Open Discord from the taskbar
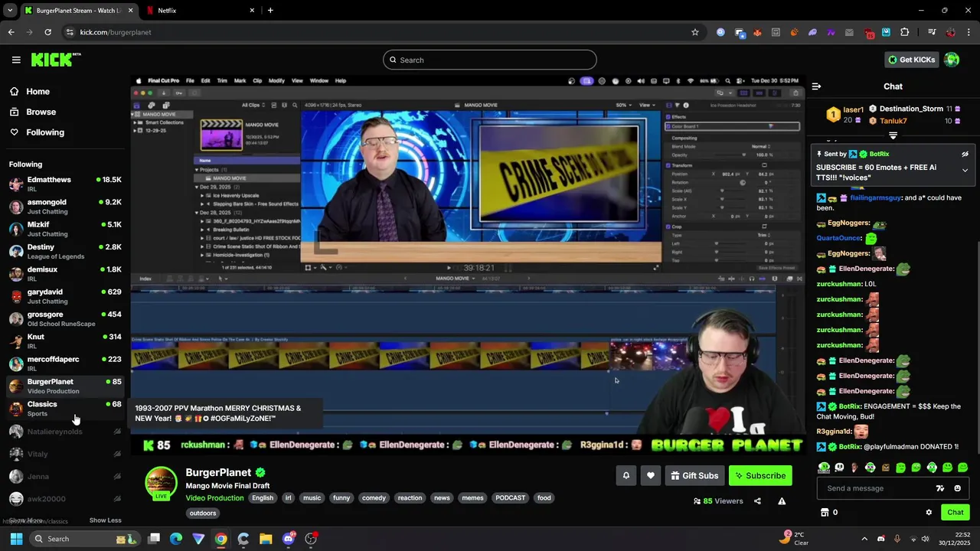Image resolution: width=980 pixels, height=551 pixels. pos(289,539)
